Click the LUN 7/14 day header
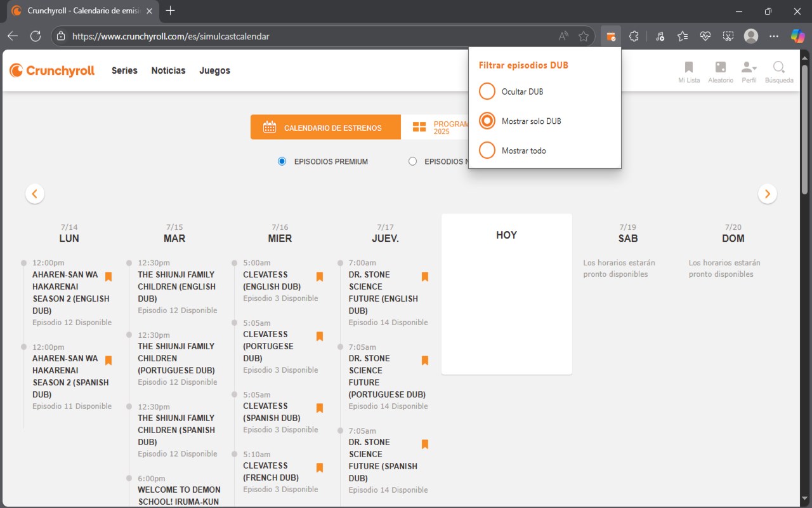Viewport: 812px width, 508px height. 69,233
